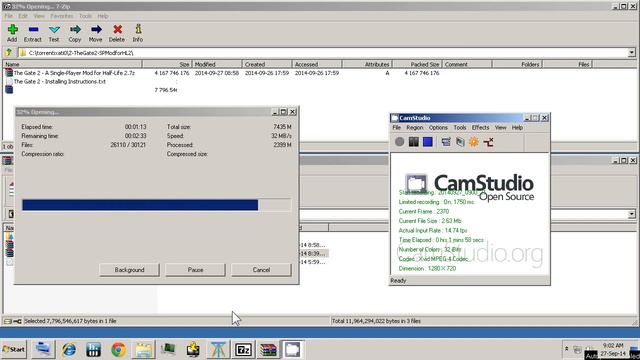Open CamStudio Help menu
This screenshot has width=640, height=360.
pyautogui.click(x=517, y=127)
